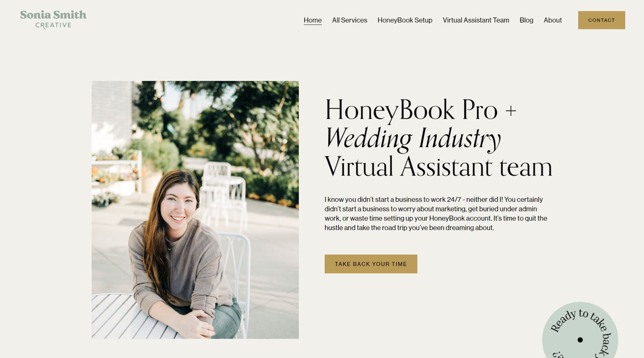The image size is (644, 358).
Task: Open the Blog link in navigation
Action: [526, 20]
